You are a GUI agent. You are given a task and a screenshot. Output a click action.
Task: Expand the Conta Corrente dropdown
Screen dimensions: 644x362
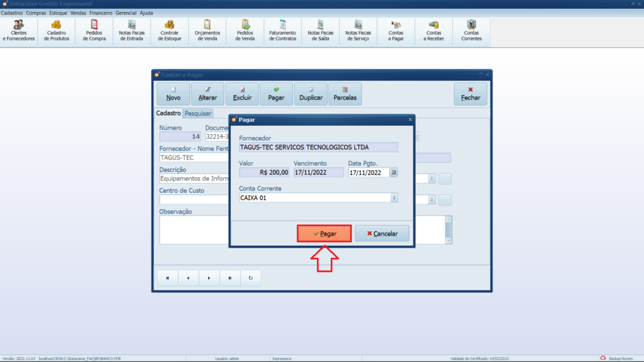[394, 197]
